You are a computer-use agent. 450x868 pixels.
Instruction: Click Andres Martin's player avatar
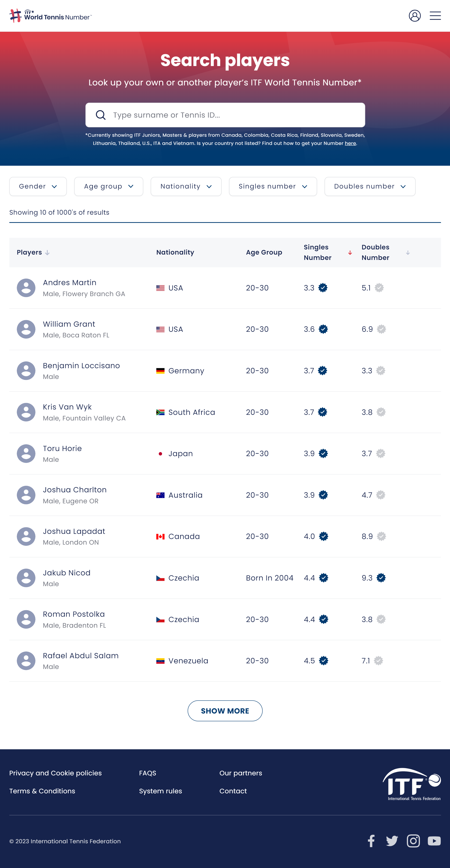click(26, 288)
